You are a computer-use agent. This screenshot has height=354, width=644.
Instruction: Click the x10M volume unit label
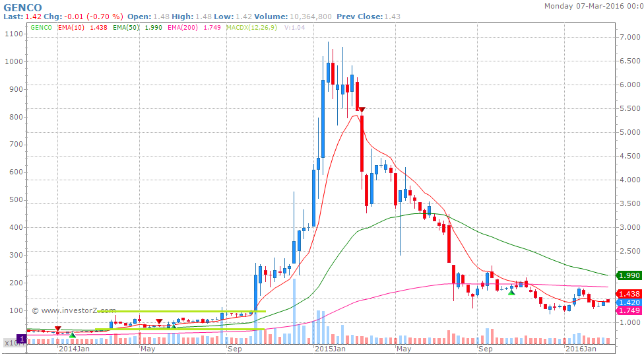coord(11,343)
